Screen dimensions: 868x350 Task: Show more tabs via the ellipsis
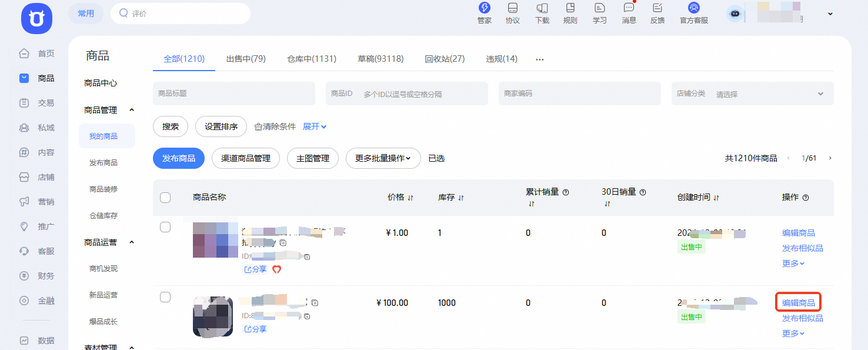click(539, 59)
